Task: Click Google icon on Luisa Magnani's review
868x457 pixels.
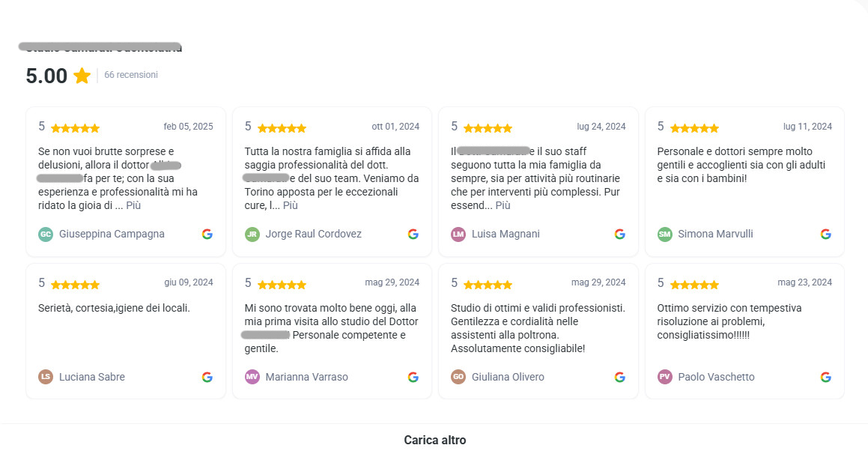Action: (620, 234)
